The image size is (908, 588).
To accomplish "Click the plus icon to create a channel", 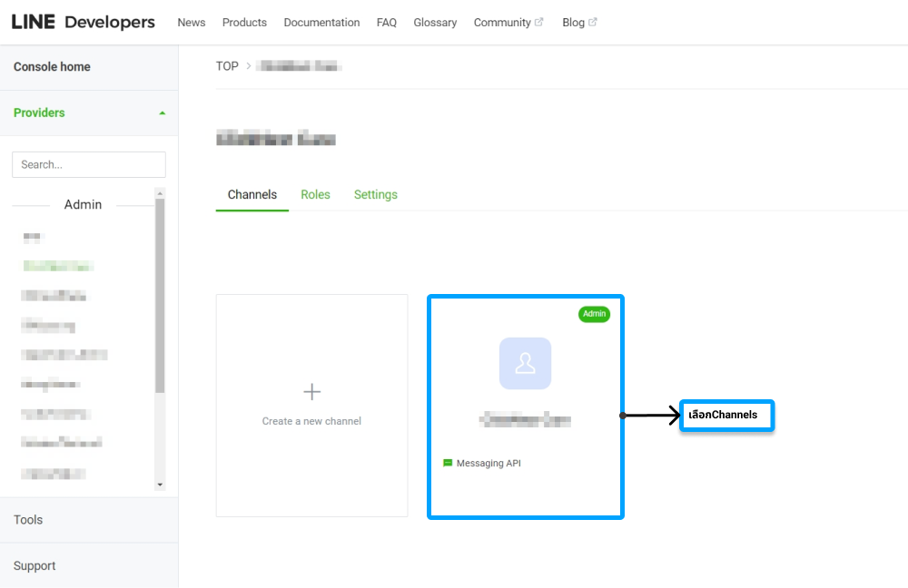I will 311,392.
